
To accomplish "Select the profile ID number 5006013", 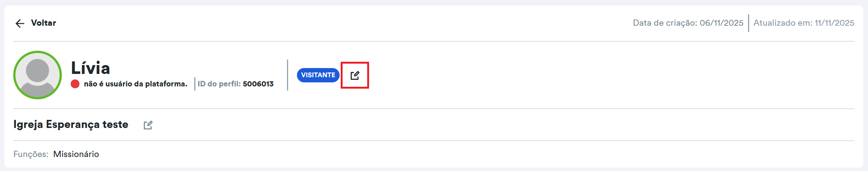I will pyautogui.click(x=258, y=84).
